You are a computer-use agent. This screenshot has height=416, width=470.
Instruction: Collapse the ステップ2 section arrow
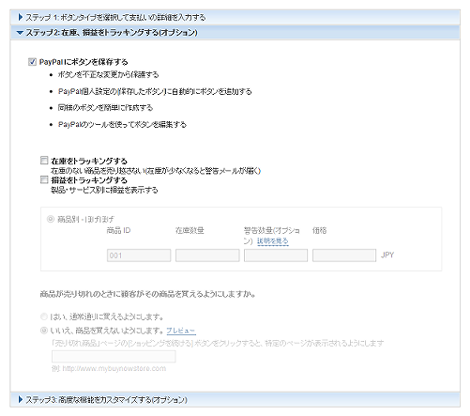click(x=20, y=33)
